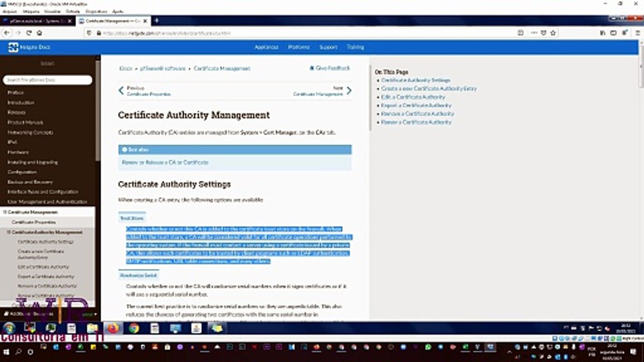This screenshot has height=362, width=644.
Task: Collapse the Certificate Management sidebar section
Action: point(5,212)
